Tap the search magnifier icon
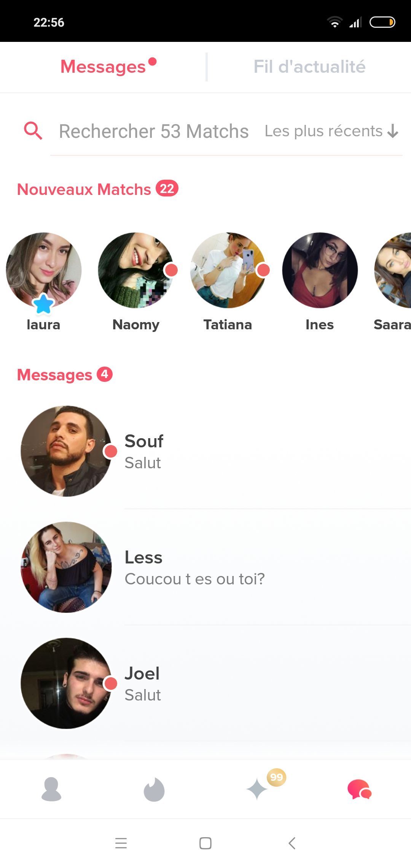Image resolution: width=411 pixels, height=868 pixels. click(x=33, y=131)
